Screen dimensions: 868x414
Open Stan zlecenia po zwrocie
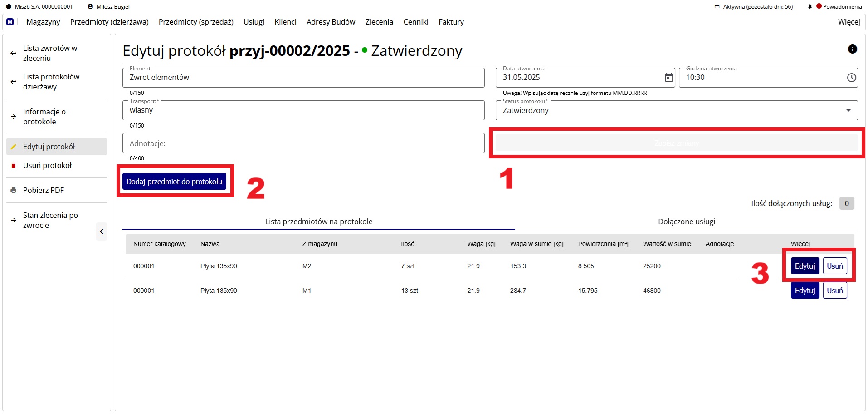50,220
